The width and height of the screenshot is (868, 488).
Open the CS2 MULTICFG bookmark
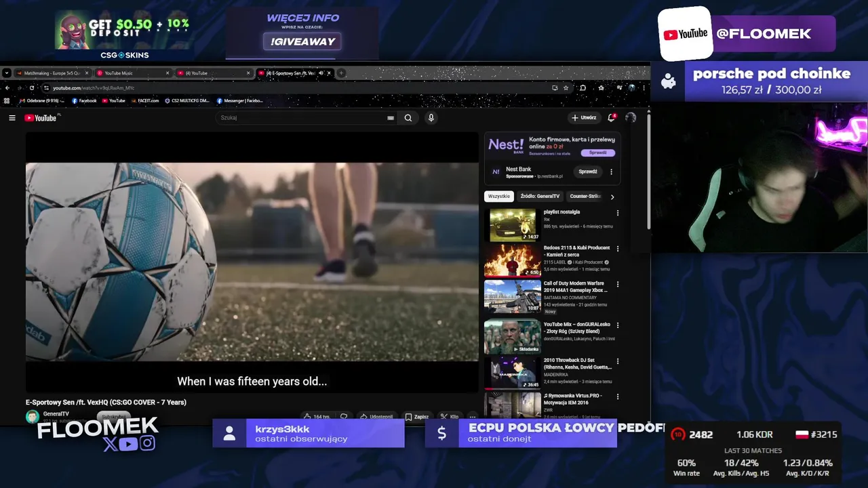(187, 101)
